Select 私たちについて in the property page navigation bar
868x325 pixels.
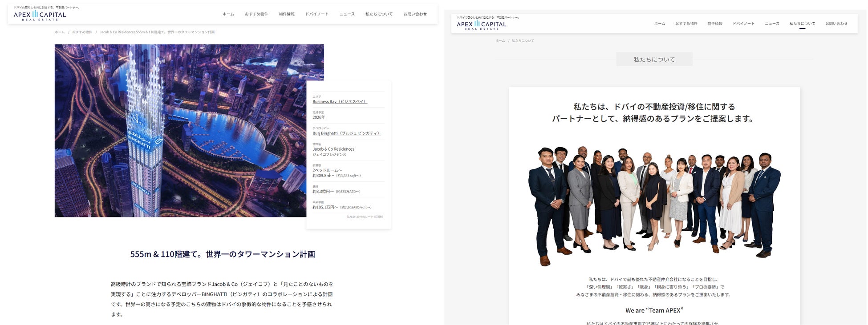click(379, 14)
